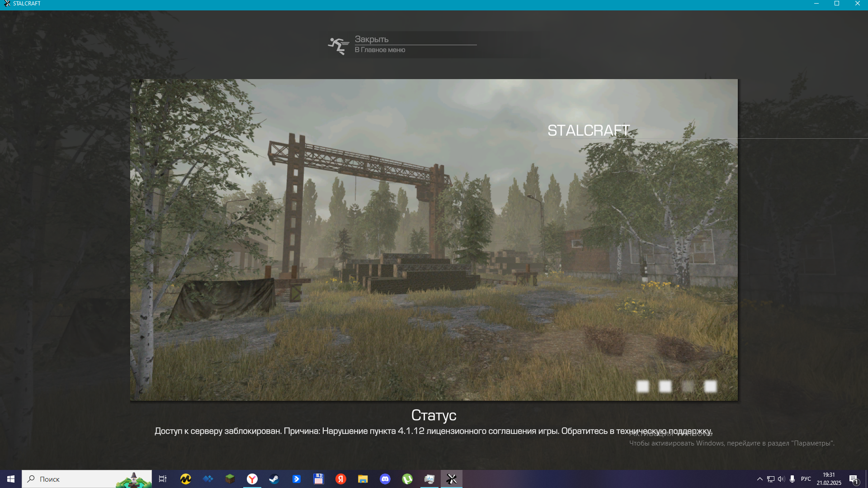Open Steam from the taskbar
The height and width of the screenshot is (488, 868).
274,479
